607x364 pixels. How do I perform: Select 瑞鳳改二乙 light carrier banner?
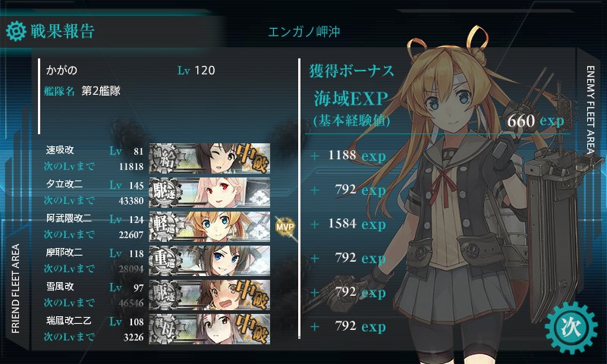click(209, 329)
